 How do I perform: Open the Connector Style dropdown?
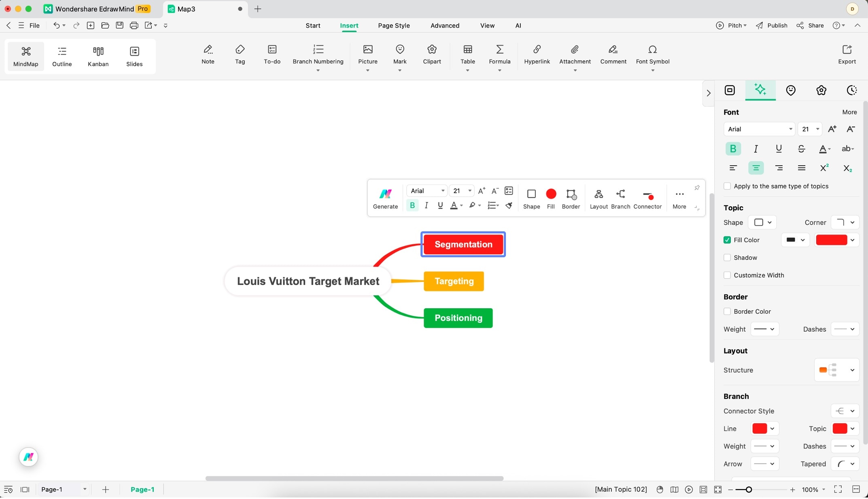[x=845, y=411]
